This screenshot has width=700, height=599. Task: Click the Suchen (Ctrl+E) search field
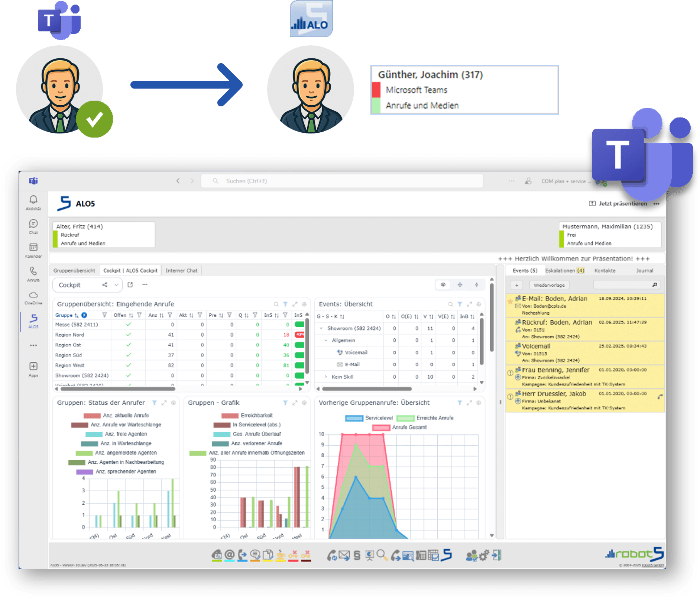(x=342, y=181)
